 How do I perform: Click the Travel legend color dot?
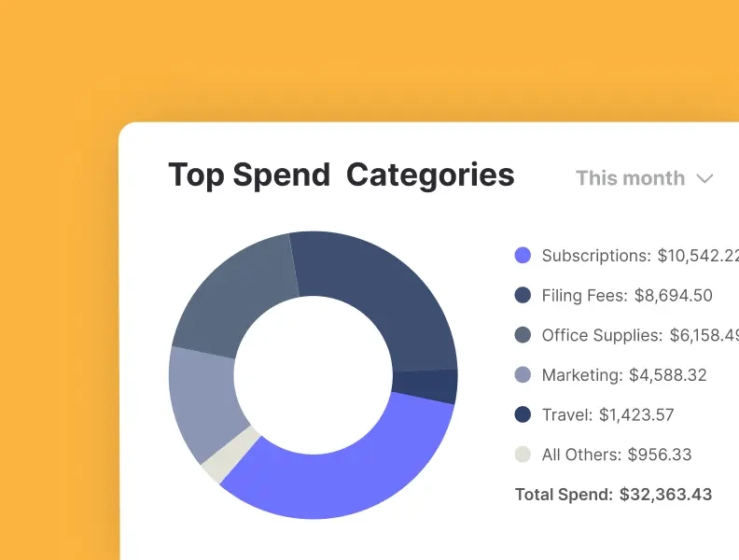tap(523, 414)
